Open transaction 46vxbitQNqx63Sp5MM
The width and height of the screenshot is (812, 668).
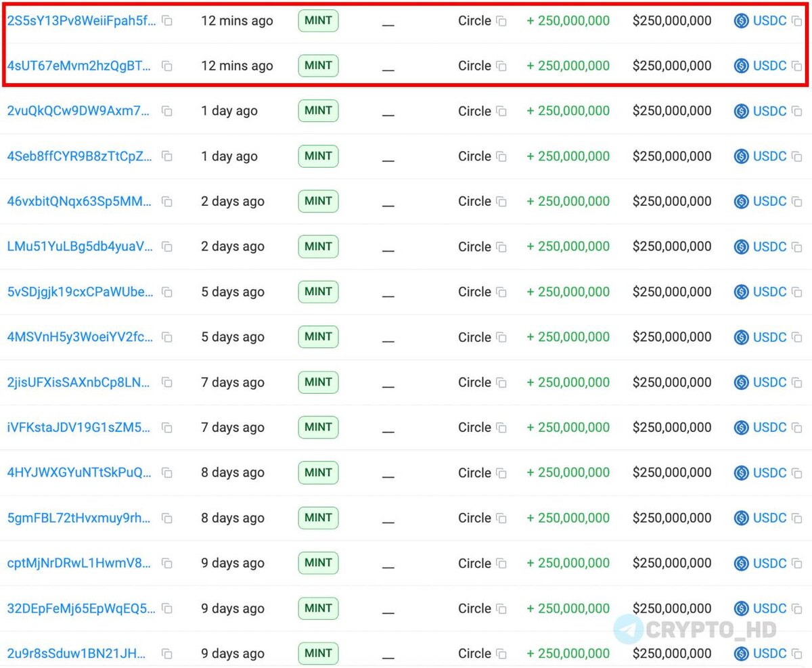[80, 202]
